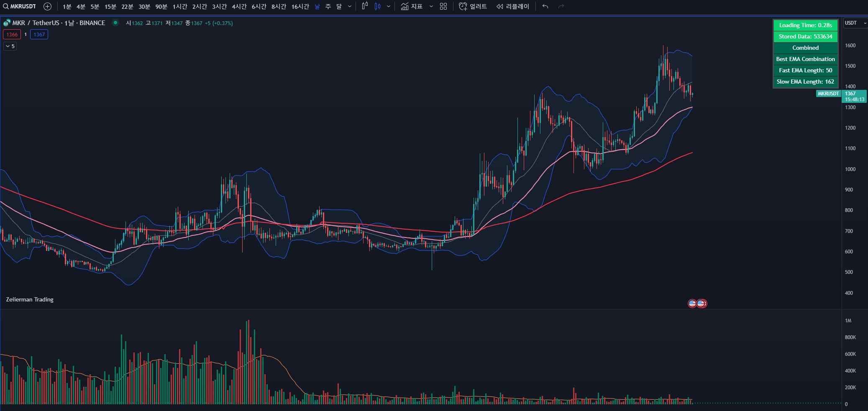Open the first US flag economic event
This screenshot has height=411, width=868.
click(x=692, y=304)
